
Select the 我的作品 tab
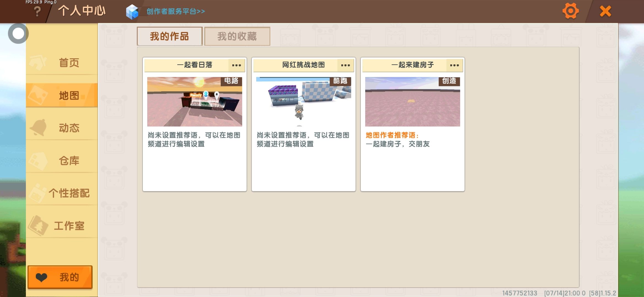pyautogui.click(x=170, y=36)
